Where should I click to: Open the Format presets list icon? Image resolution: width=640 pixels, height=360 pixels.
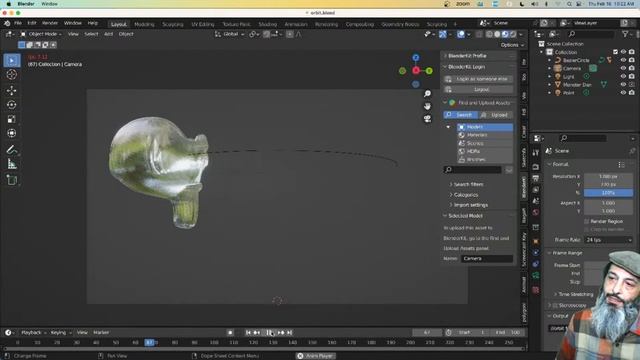coord(621,164)
